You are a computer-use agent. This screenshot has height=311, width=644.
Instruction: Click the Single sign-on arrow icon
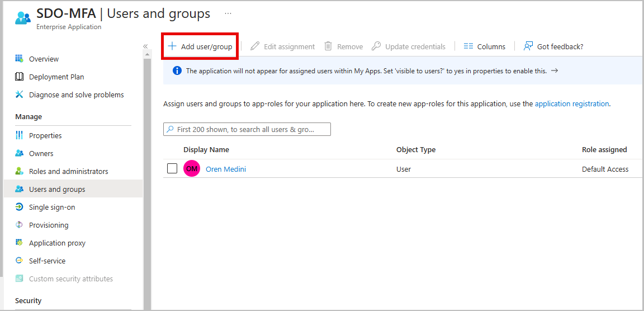click(19, 207)
